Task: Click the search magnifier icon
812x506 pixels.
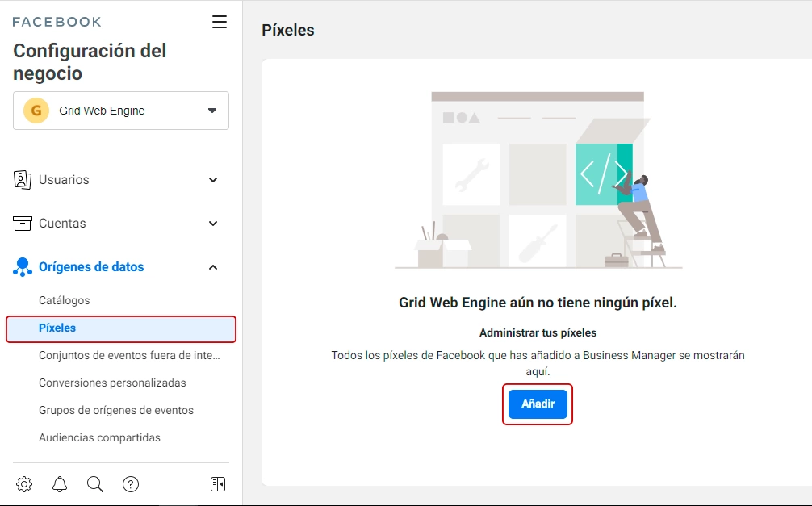Action: click(x=95, y=484)
